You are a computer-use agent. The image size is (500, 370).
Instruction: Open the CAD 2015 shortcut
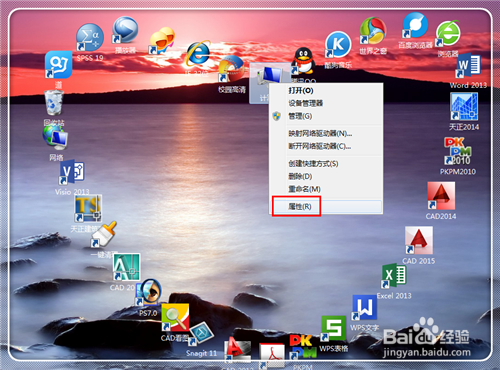[419, 240]
